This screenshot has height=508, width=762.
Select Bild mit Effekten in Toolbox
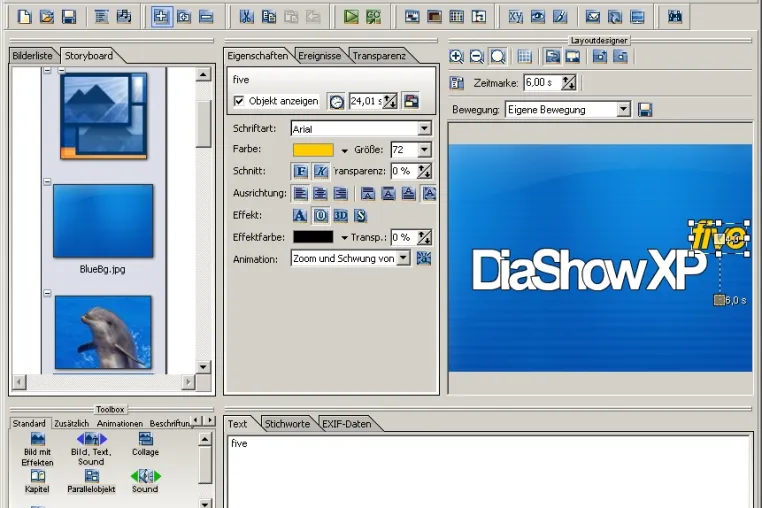37,449
